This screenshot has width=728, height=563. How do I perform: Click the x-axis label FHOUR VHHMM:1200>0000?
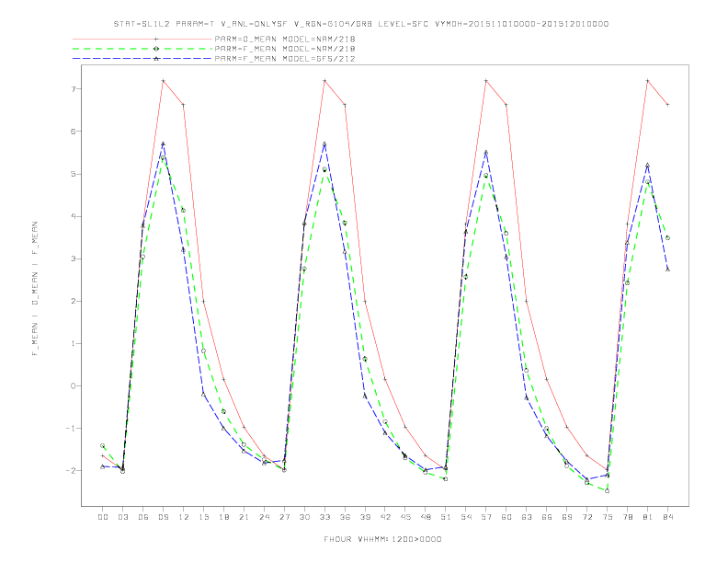pyautogui.click(x=382, y=539)
